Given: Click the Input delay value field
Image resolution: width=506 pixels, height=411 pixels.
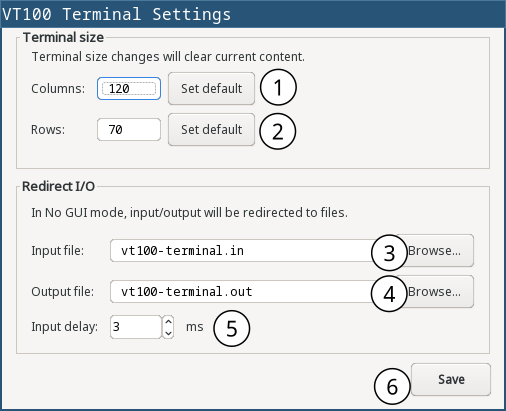Looking at the screenshot, I should pos(136,327).
